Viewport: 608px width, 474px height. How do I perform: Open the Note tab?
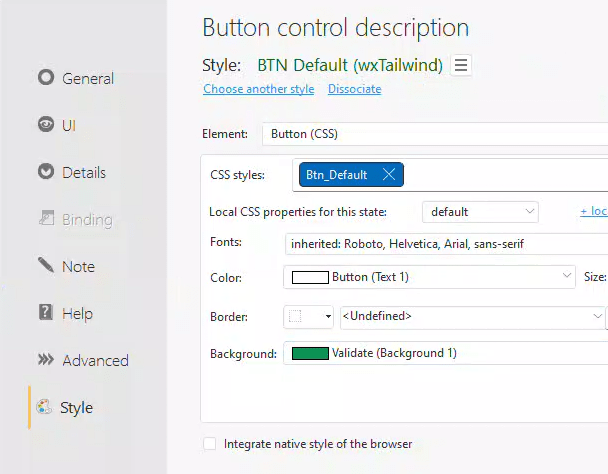pyautogui.click(x=78, y=266)
